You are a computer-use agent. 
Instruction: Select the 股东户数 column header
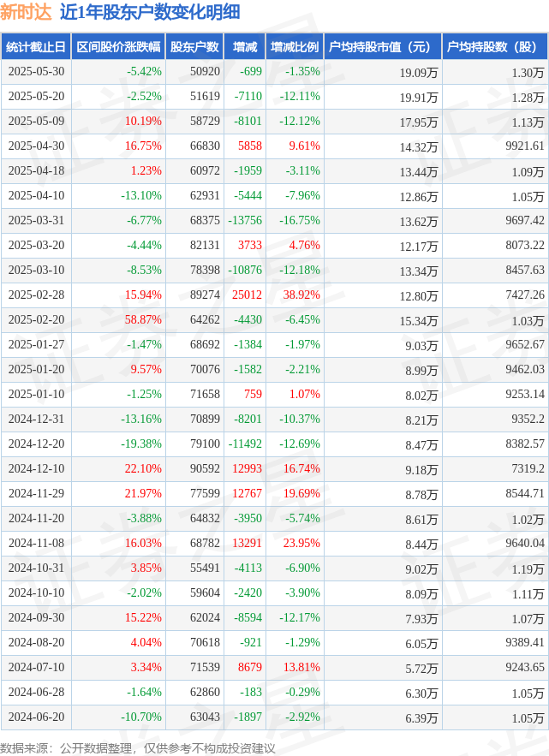tap(194, 47)
